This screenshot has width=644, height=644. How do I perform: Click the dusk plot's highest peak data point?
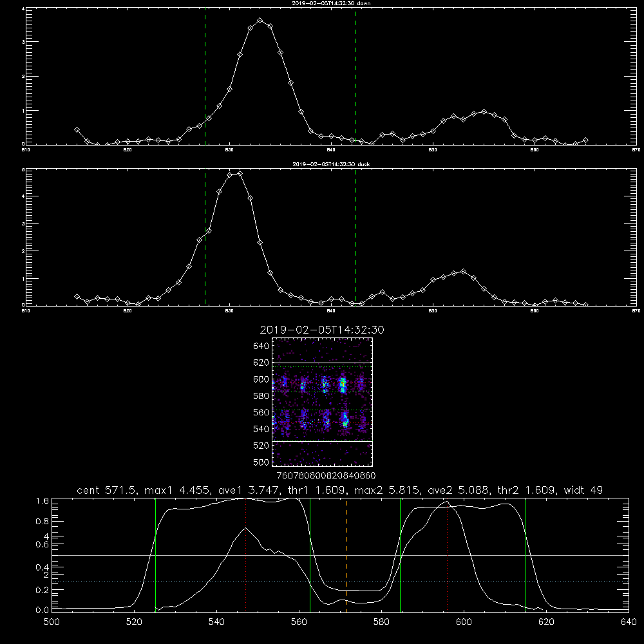240,174
